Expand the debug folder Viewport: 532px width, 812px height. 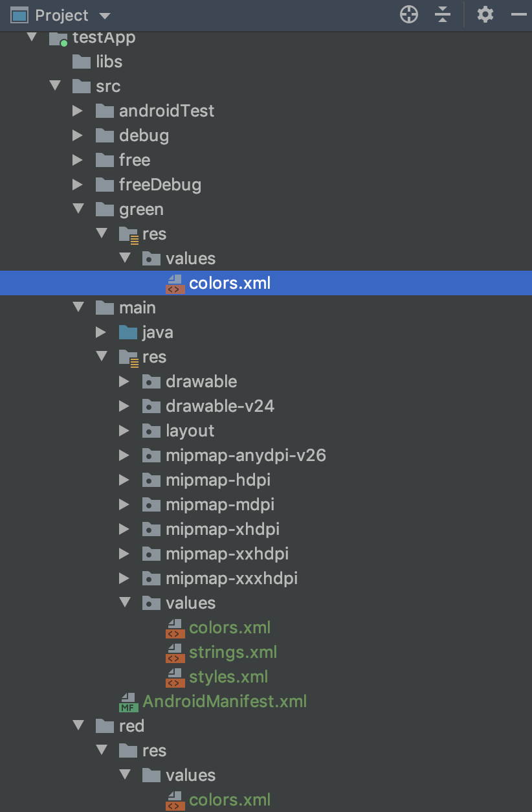[78, 135]
